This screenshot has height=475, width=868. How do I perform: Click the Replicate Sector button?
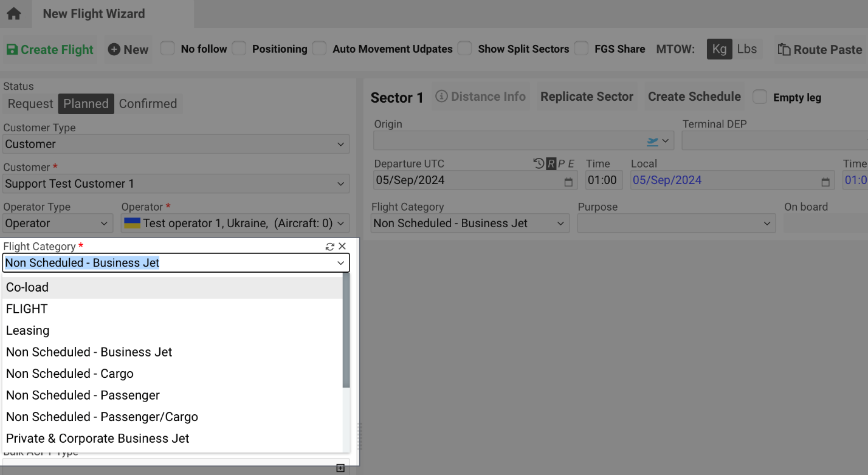pos(586,96)
